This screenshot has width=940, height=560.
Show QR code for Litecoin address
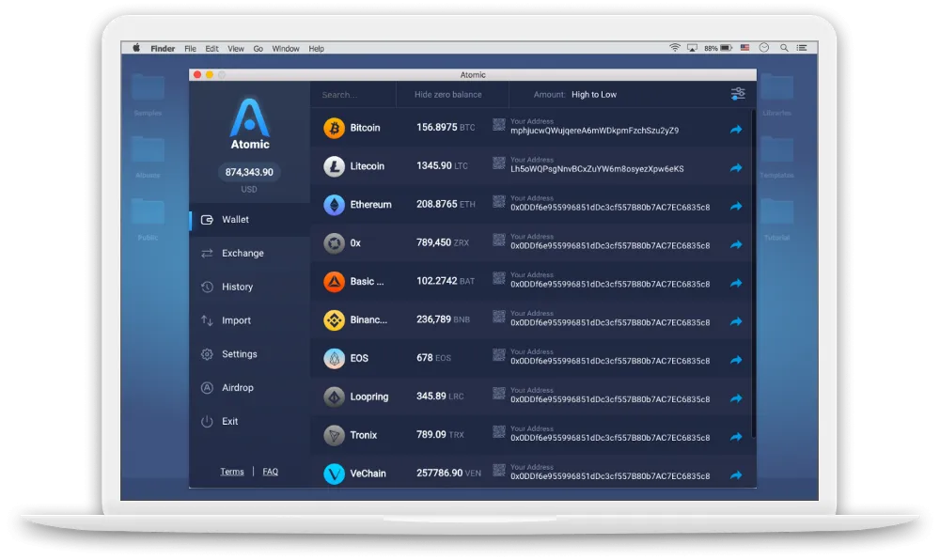click(x=499, y=163)
